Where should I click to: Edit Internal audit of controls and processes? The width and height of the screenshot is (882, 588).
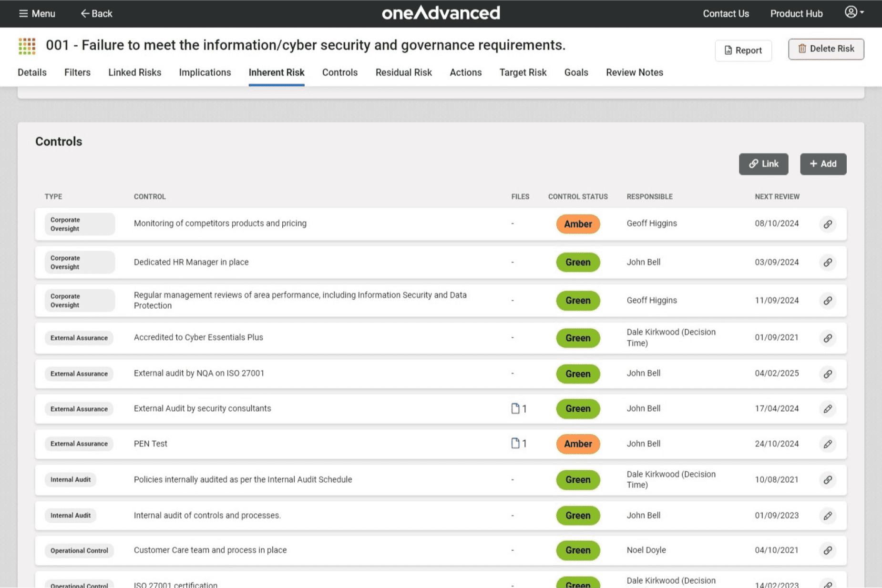coord(828,516)
